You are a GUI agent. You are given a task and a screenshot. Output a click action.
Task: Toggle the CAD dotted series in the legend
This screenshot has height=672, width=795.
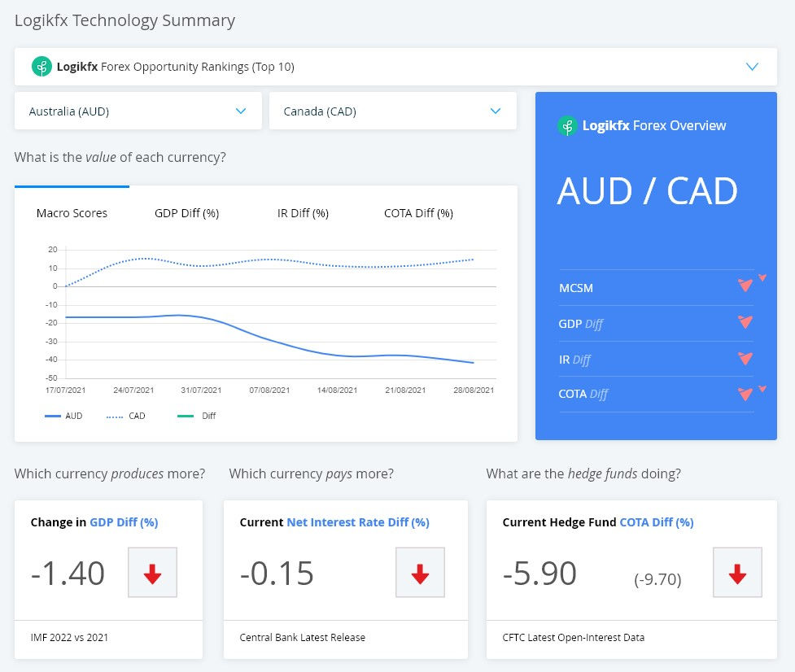pos(126,416)
